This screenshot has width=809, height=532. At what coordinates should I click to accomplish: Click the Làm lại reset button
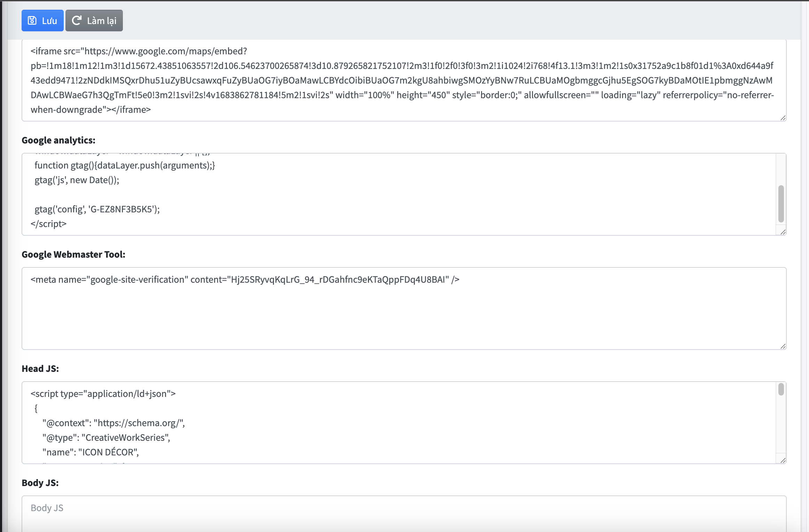(x=94, y=21)
